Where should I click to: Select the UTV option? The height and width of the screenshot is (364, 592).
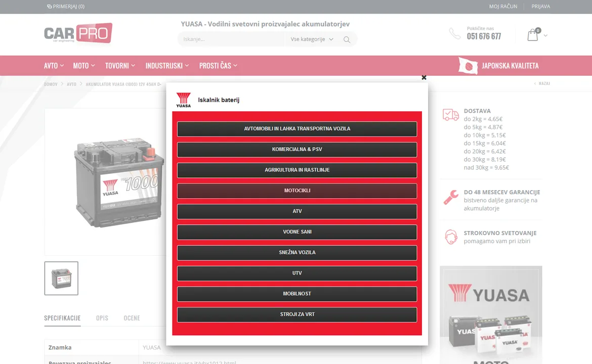tap(297, 273)
